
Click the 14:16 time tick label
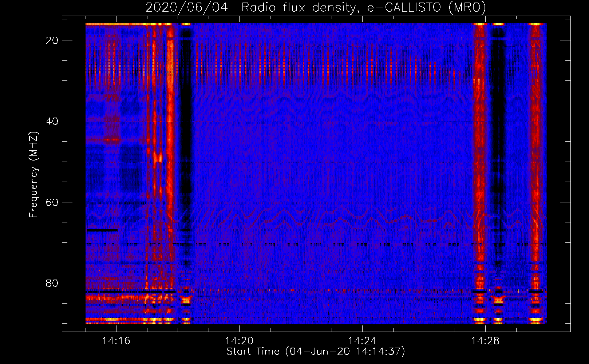tap(116, 341)
